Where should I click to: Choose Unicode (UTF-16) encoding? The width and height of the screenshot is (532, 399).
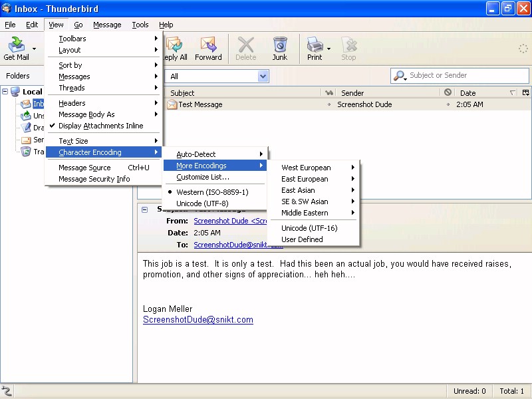click(313, 228)
